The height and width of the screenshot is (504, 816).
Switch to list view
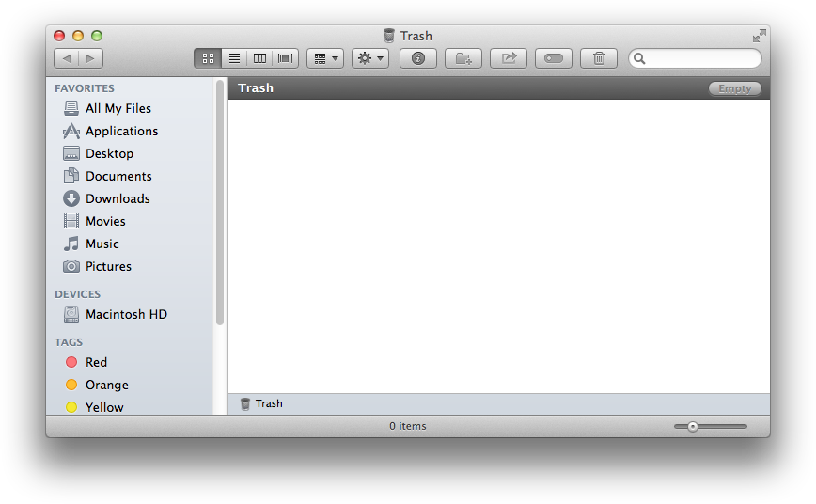[x=234, y=58]
